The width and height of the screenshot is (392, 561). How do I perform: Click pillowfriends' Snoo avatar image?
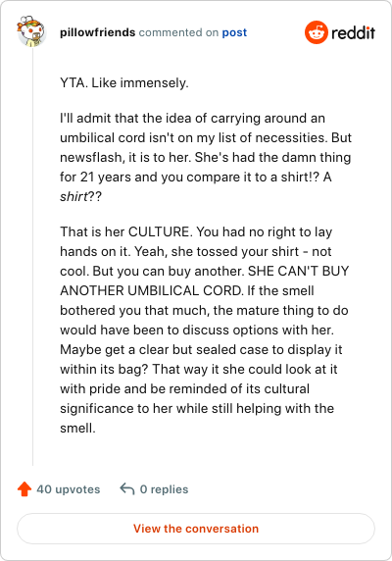click(31, 31)
